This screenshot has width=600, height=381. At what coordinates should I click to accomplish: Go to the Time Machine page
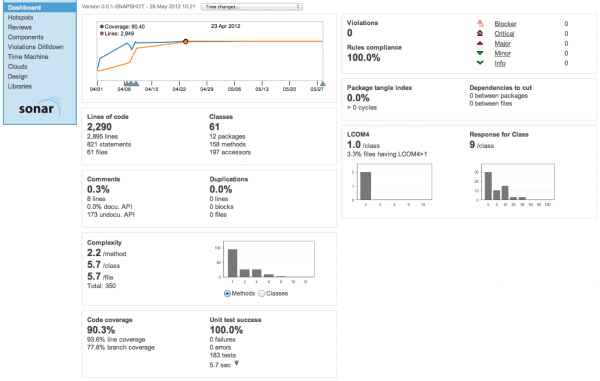[28, 57]
